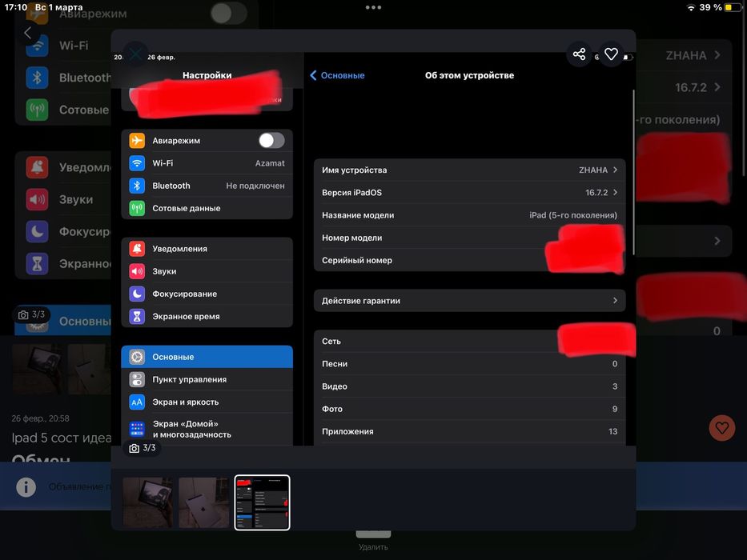This screenshot has height=560, width=747.
Task: Click the Уведомления bell icon
Action: pyautogui.click(x=137, y=249)
